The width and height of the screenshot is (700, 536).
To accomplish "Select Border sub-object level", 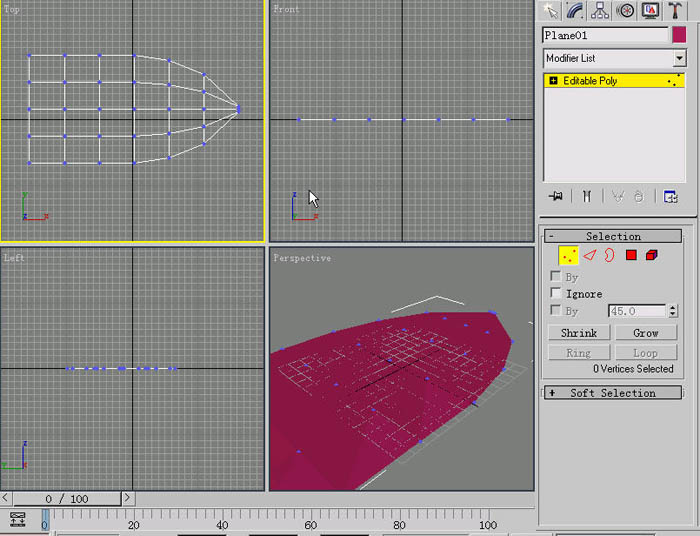I will [x=609, y=255].
